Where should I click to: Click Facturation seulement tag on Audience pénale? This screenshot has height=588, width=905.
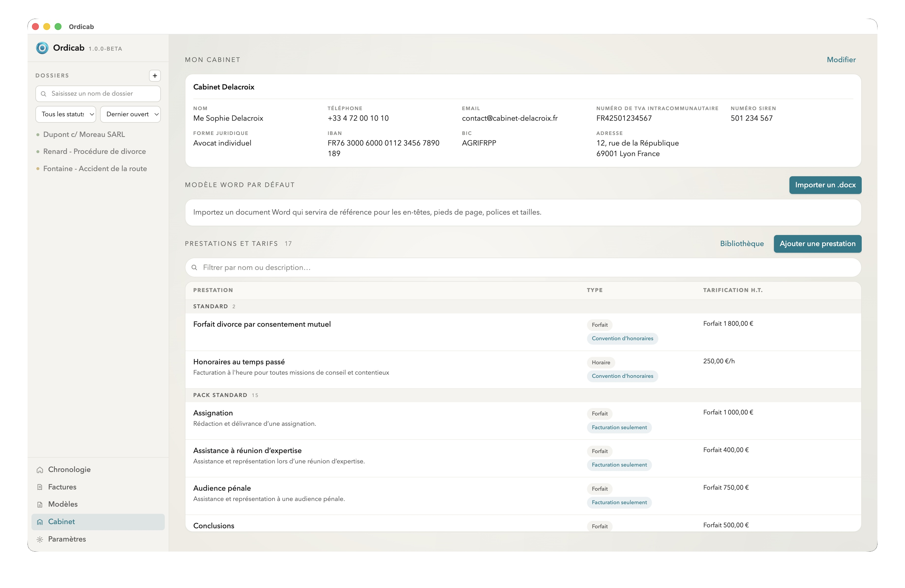(x=619, y=502)
